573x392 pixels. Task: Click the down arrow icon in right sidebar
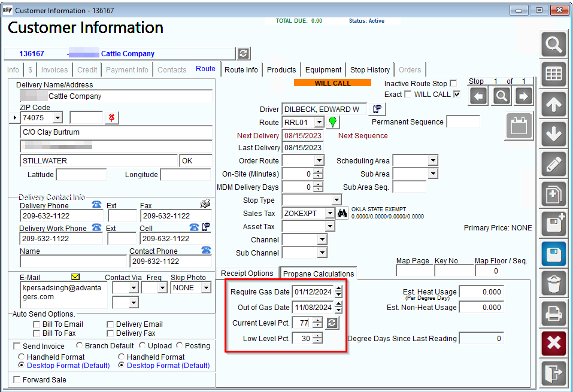[554, 134]
